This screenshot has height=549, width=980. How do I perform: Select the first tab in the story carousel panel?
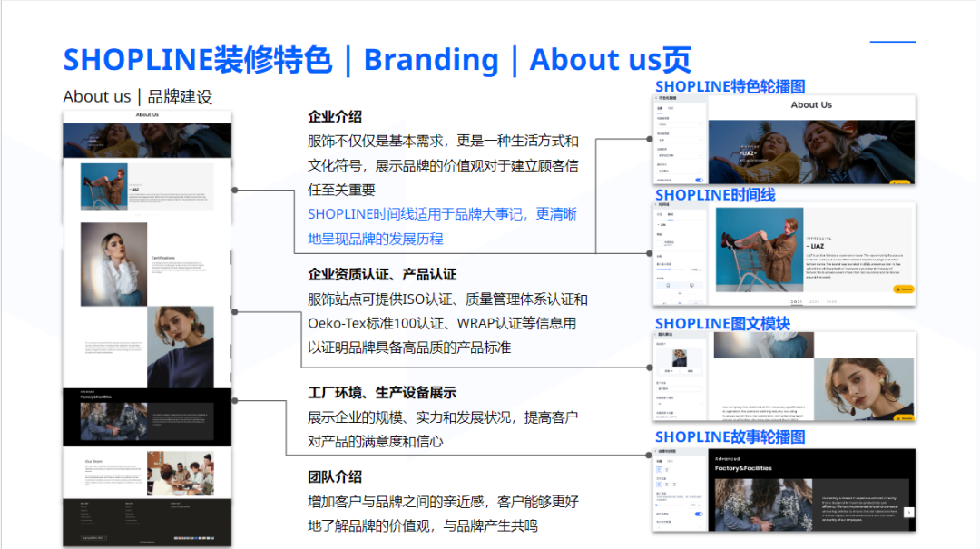pyautogui.click(x=659, y=462)
